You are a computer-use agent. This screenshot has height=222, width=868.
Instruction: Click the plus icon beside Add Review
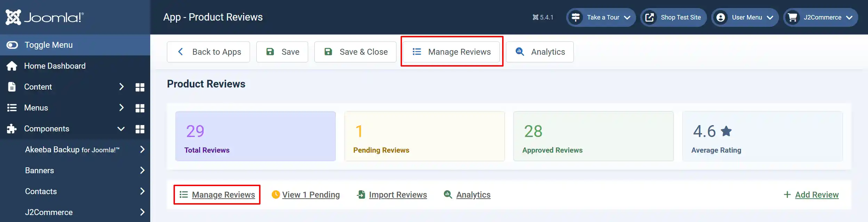[x=787, y=194]
